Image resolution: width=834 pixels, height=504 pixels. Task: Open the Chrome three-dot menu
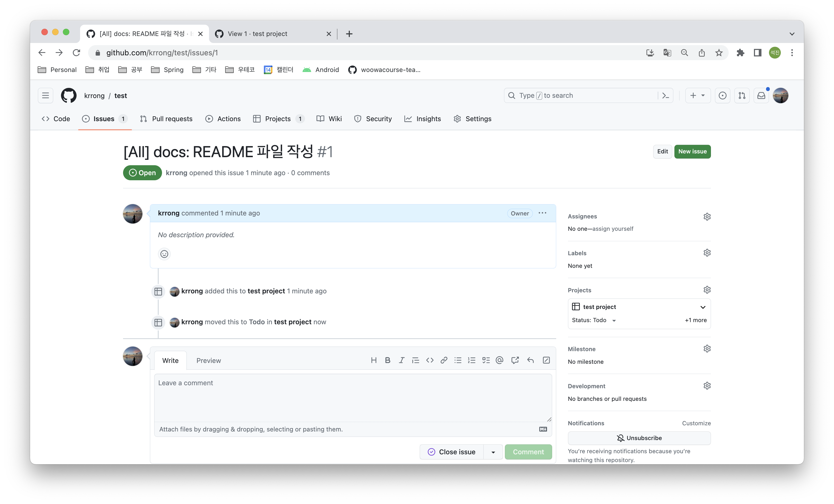[x=792, y=53]
